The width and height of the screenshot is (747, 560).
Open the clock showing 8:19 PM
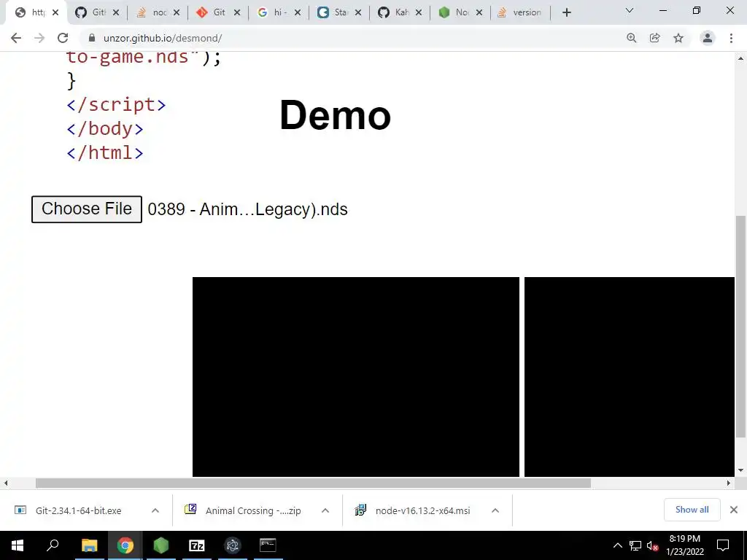tap(685, 545)
